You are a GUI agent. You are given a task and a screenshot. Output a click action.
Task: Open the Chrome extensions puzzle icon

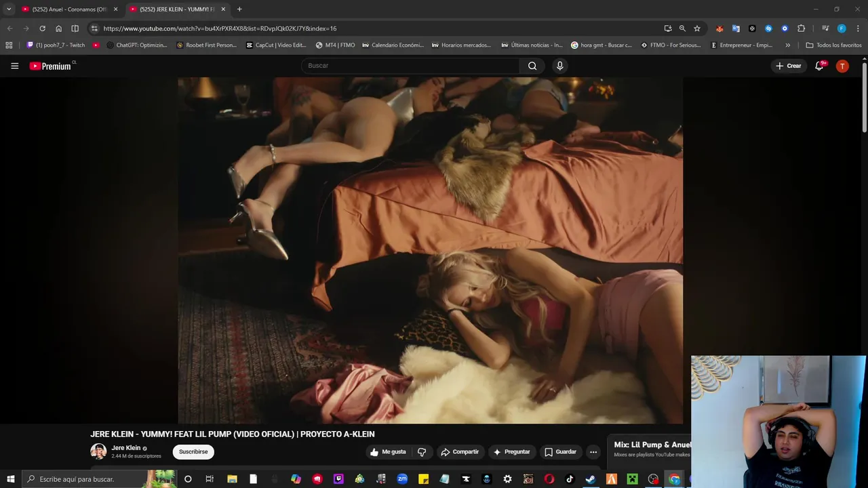click(801, 28)
